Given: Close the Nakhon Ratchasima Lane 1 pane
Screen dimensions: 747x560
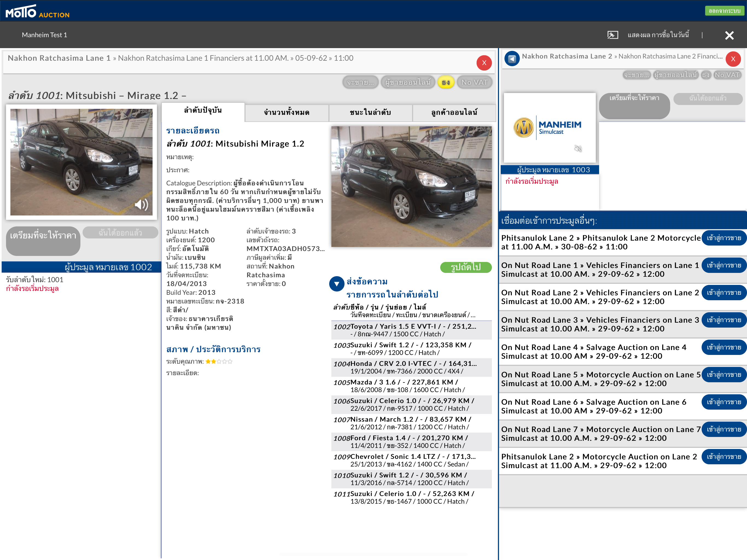Looking at the screenshot, I should coord(484,63).
